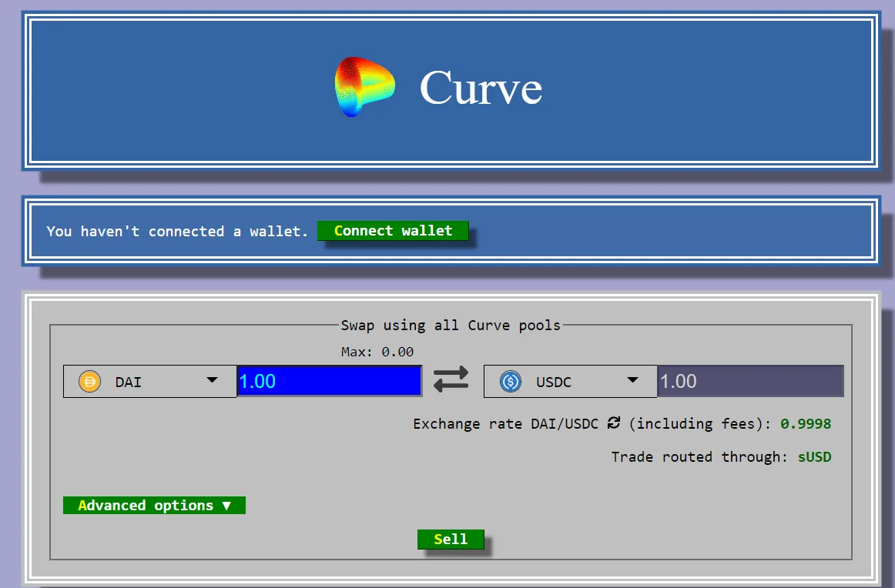This screenshot has height=588, width=895.
Task: Click the 0.9998 exchange rate value
Action: (x=806, y=424)
